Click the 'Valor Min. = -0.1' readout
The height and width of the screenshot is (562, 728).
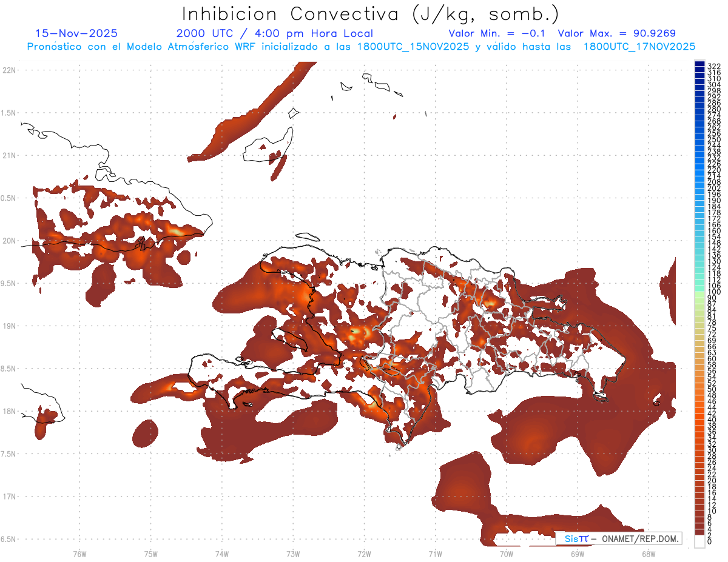coord(497,33)
